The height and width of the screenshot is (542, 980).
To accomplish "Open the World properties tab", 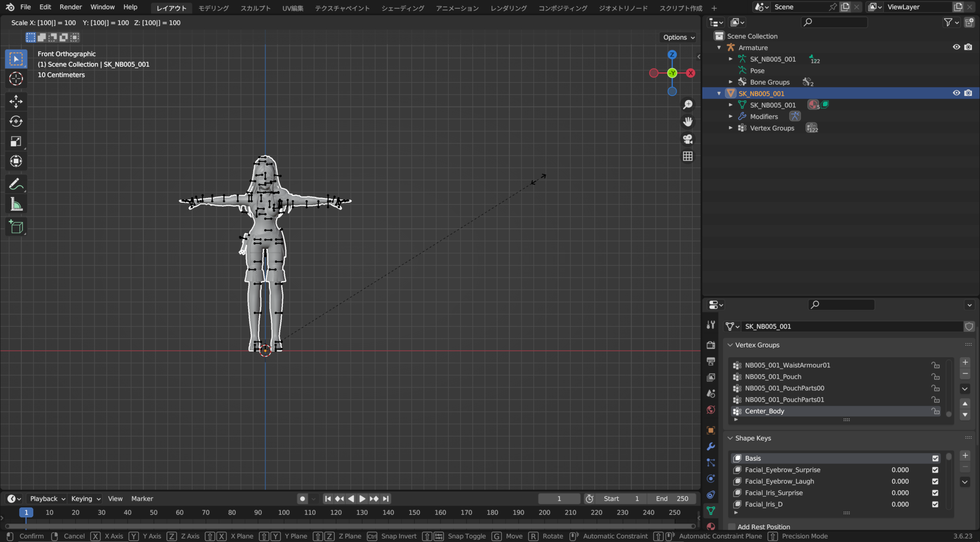I will tap(710, 410).
